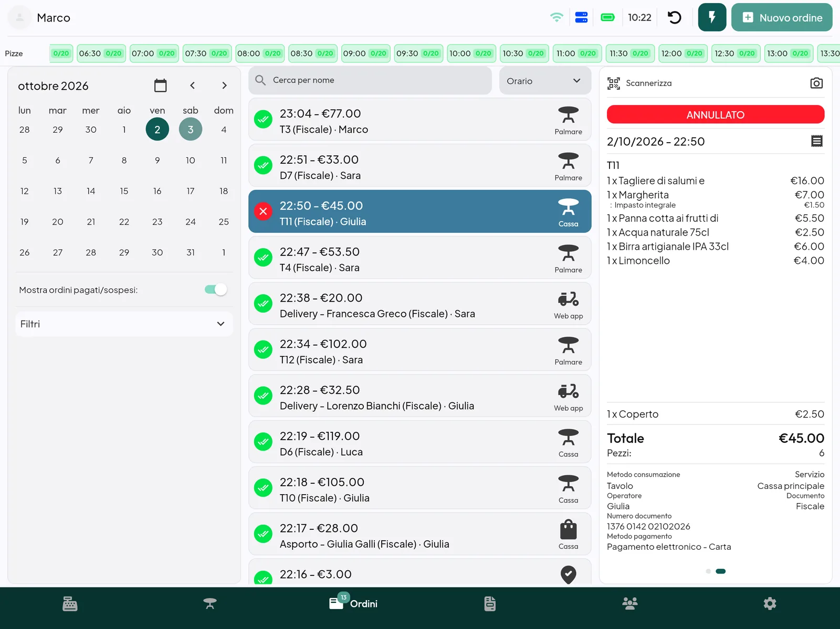Open the tables tab in bottom navigation
840x629 pixels.
click(210, 604)
